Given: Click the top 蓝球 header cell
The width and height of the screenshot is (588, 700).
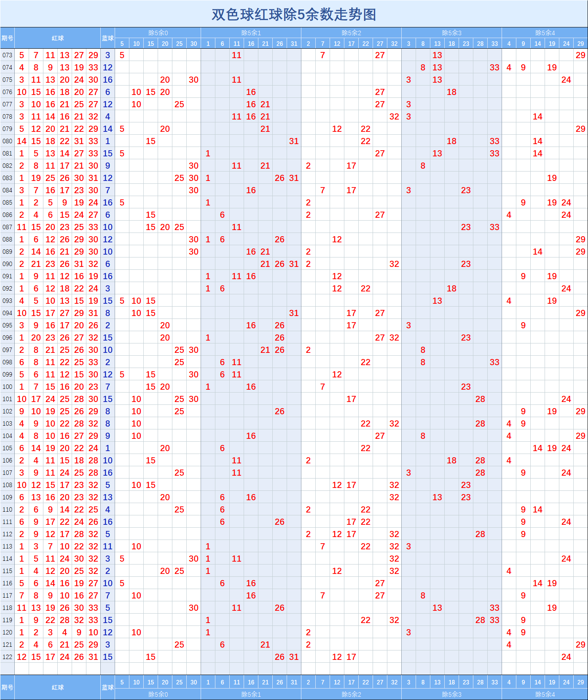Looking at the screenshot, I should tap(108, 38).
